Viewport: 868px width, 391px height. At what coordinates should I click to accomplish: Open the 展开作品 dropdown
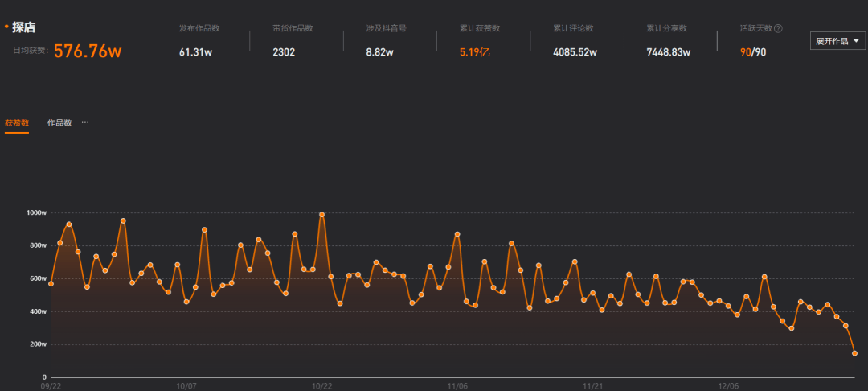pos(837,41)
